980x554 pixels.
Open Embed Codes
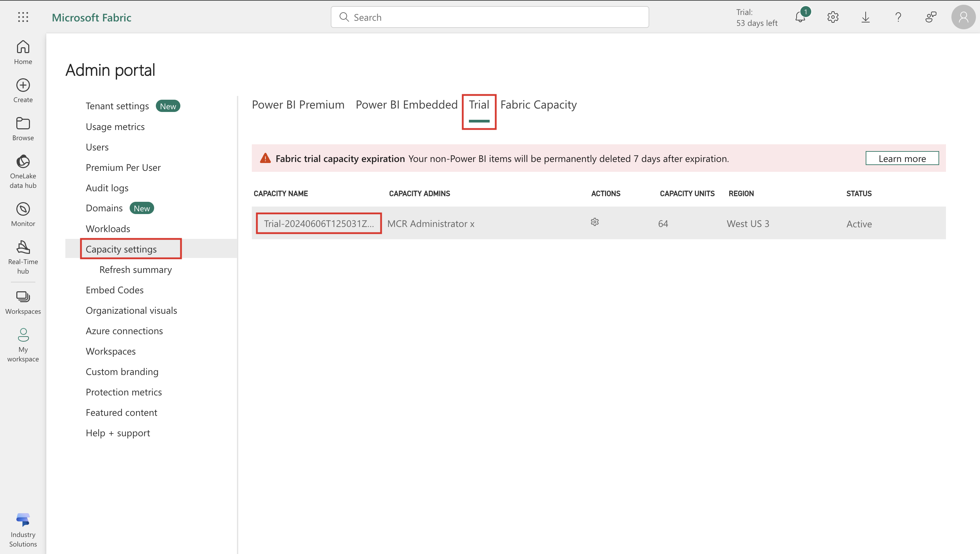click(115, 290)
